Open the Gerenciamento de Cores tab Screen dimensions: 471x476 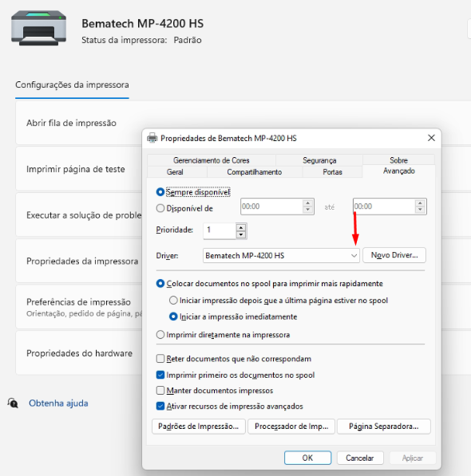(212, 160)
